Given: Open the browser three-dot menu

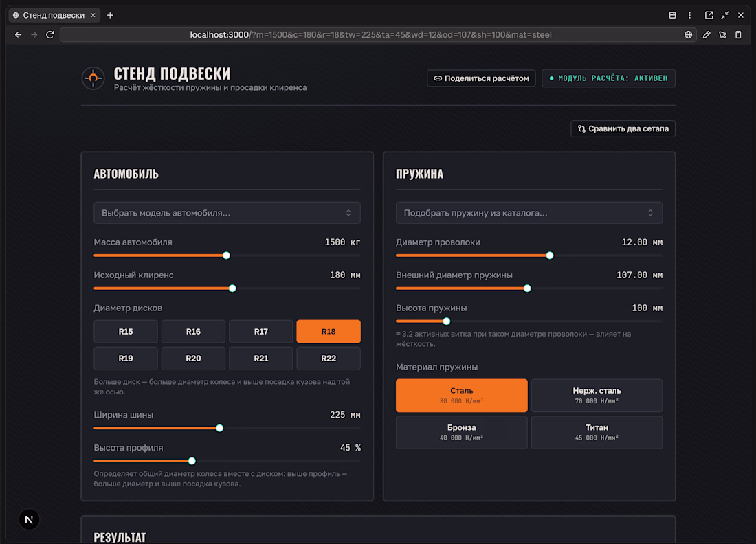Looking at the screenshot, I should pyautogui.click(x=689, y=15).
